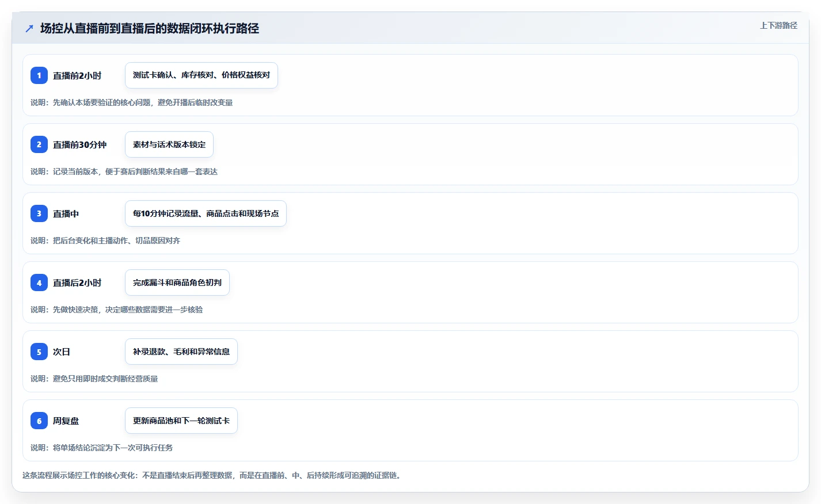Click the arrow icon beside the panel title
This screenshot has width=821, height=504.
(x=29, y=28)
